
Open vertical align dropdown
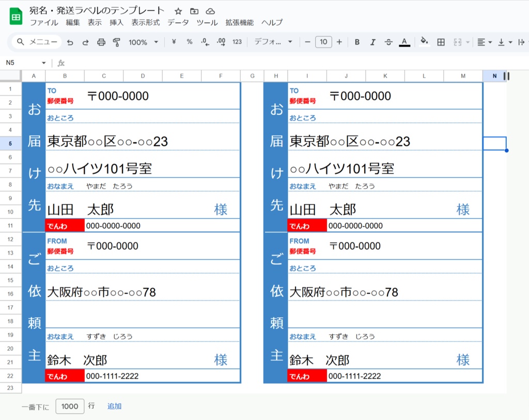point(505,42)
